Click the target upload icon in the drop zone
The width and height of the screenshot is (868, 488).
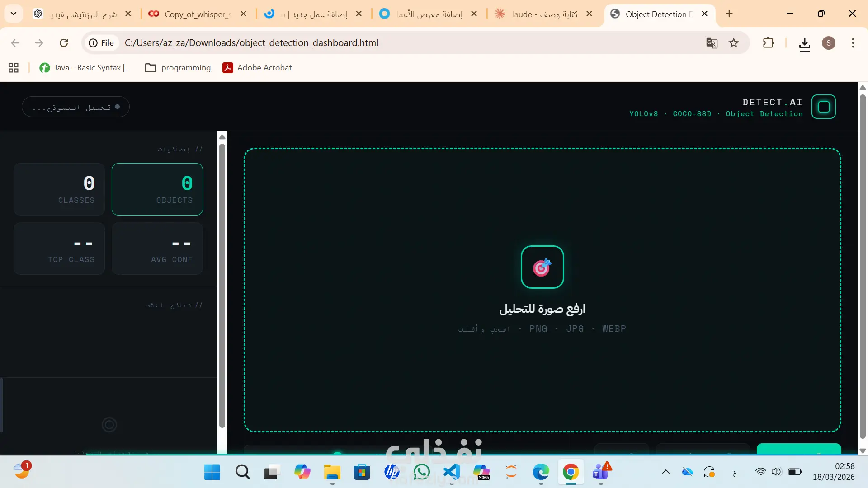pyautogui.click(x=542, y=267)
